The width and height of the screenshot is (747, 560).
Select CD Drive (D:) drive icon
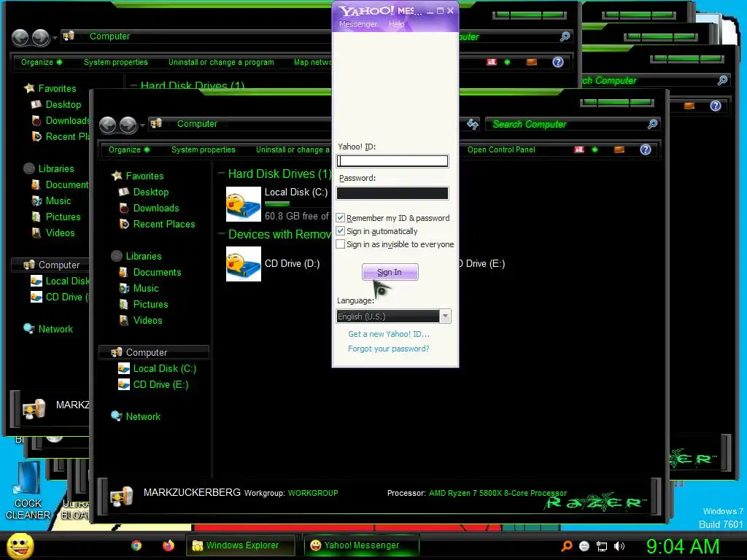point(244,264)
